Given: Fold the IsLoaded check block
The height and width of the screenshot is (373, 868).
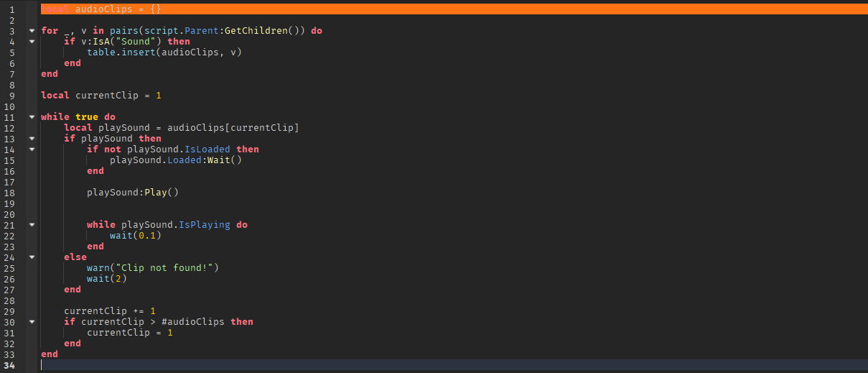Looking at the screenshot, I should tap(32, 149).
